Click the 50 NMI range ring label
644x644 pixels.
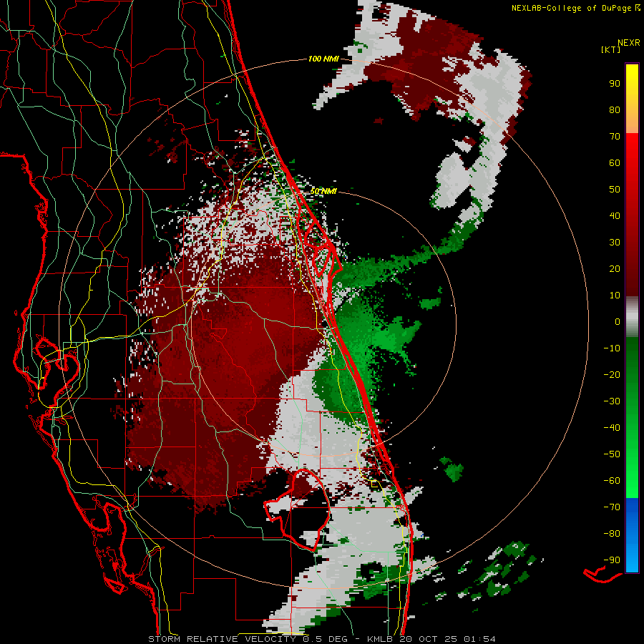(x=323, y=191)
